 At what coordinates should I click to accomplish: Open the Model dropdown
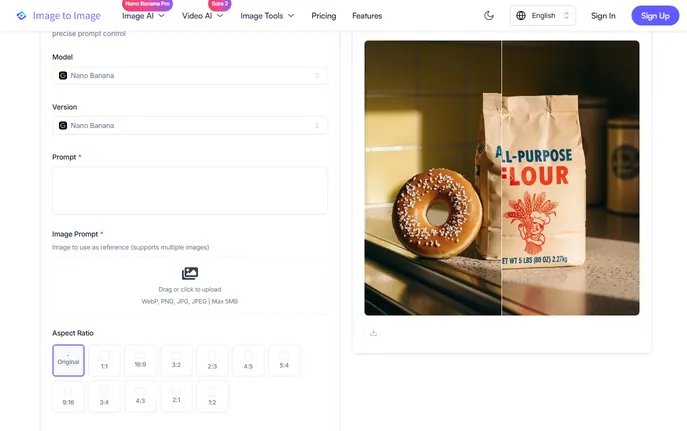[189, 75]
